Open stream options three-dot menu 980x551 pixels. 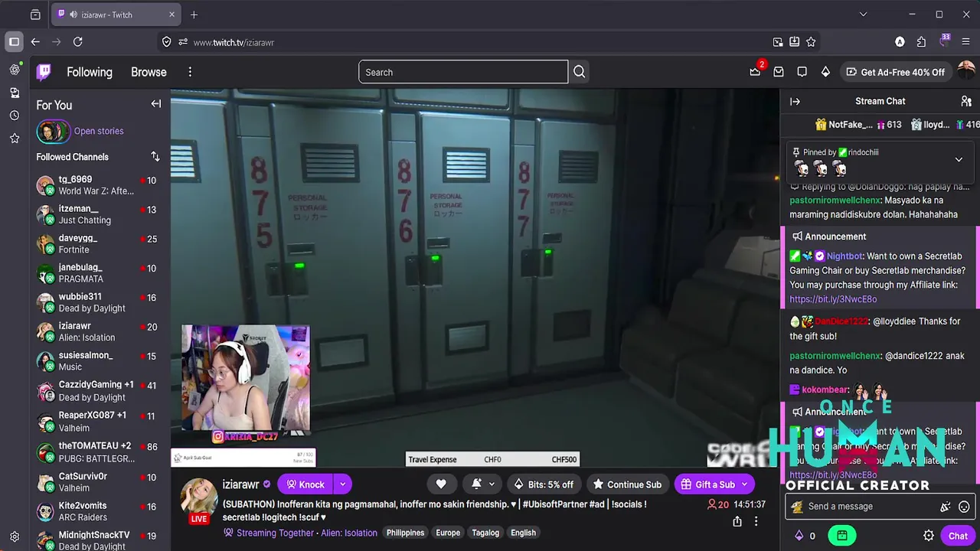756,521
